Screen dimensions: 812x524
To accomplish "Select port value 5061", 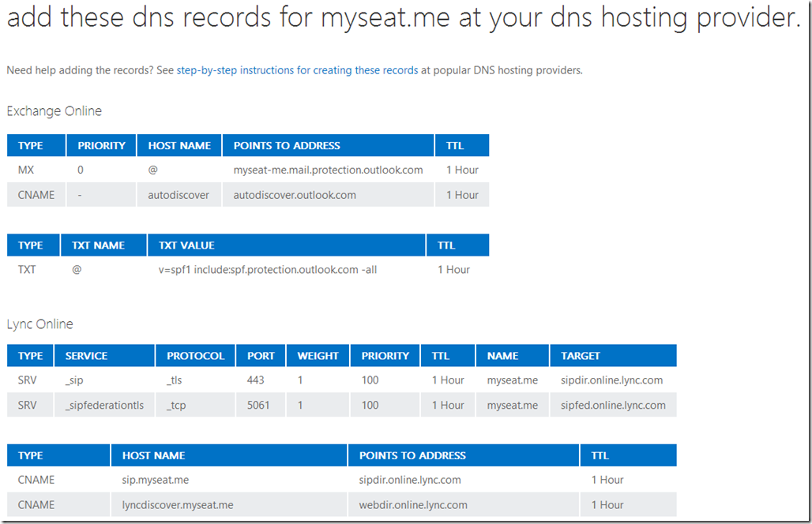I will [258, 405].
